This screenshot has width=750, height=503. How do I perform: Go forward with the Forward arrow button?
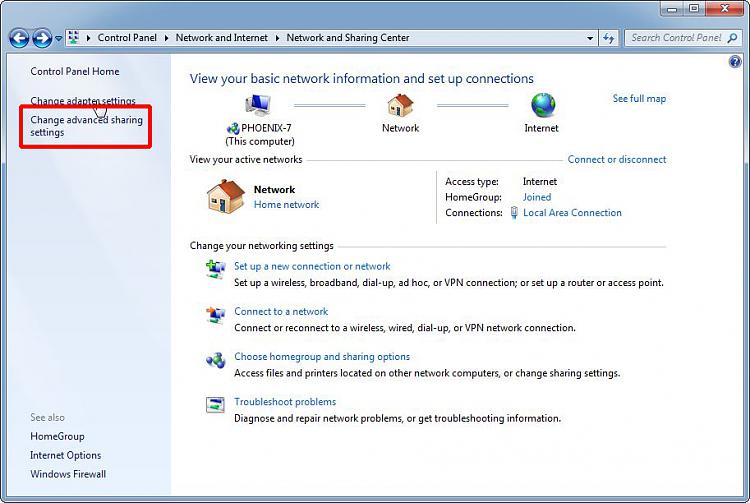42,38
